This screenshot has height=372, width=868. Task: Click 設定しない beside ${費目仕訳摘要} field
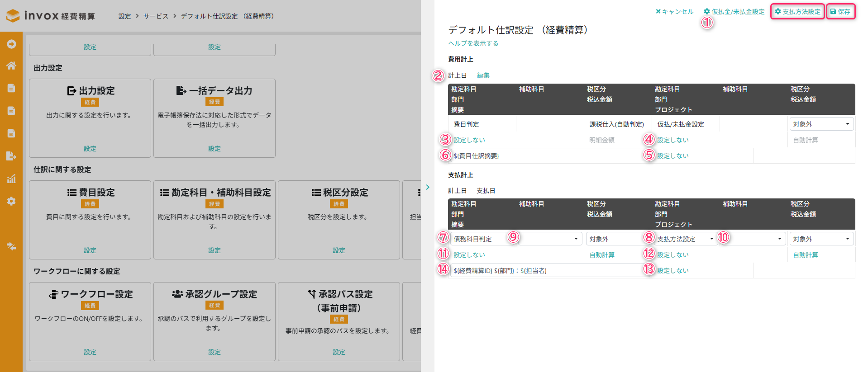click(673, 156)
